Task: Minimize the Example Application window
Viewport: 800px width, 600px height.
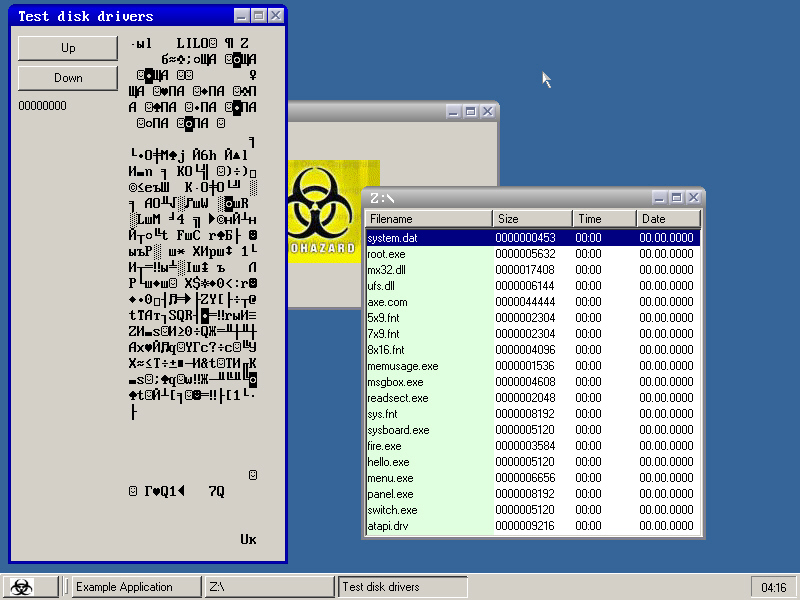Action: pos(453,112)
